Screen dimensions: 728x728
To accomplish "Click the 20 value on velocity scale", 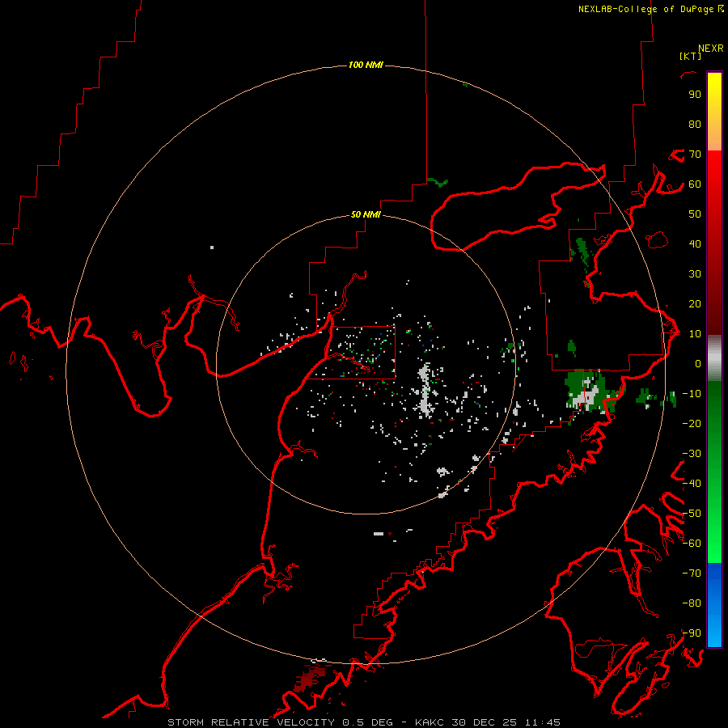I will tap(695, 304).
